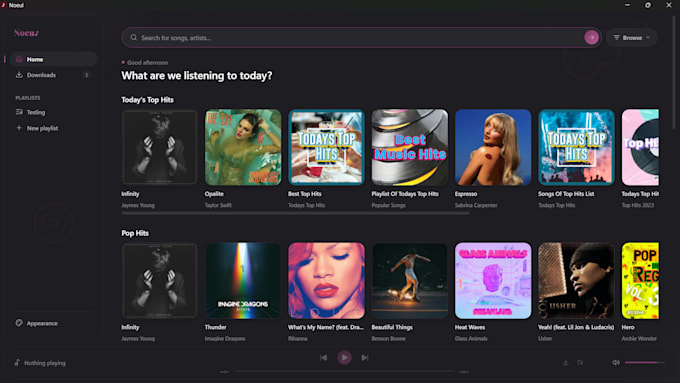Click the 'Rihanna' artist text
Image resolution: width=680 pixels, height=383 pixels.
point(298,338)
